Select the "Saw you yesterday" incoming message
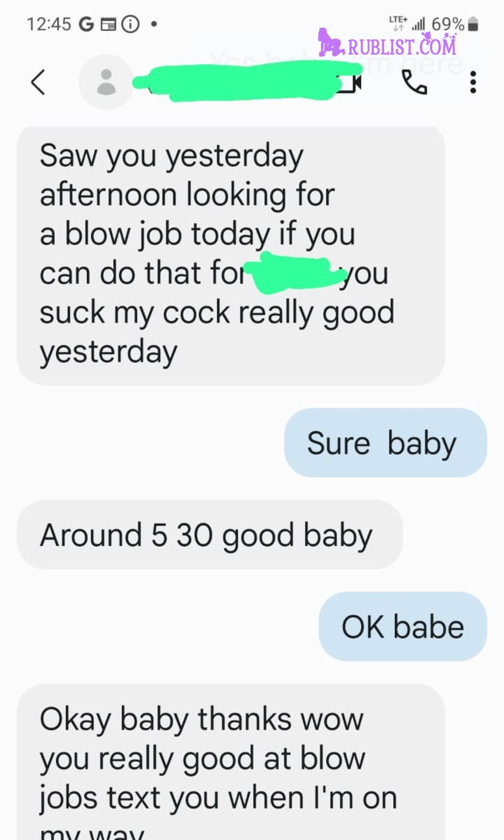Viewport: 504px width, 840px height. pos(231,256)
